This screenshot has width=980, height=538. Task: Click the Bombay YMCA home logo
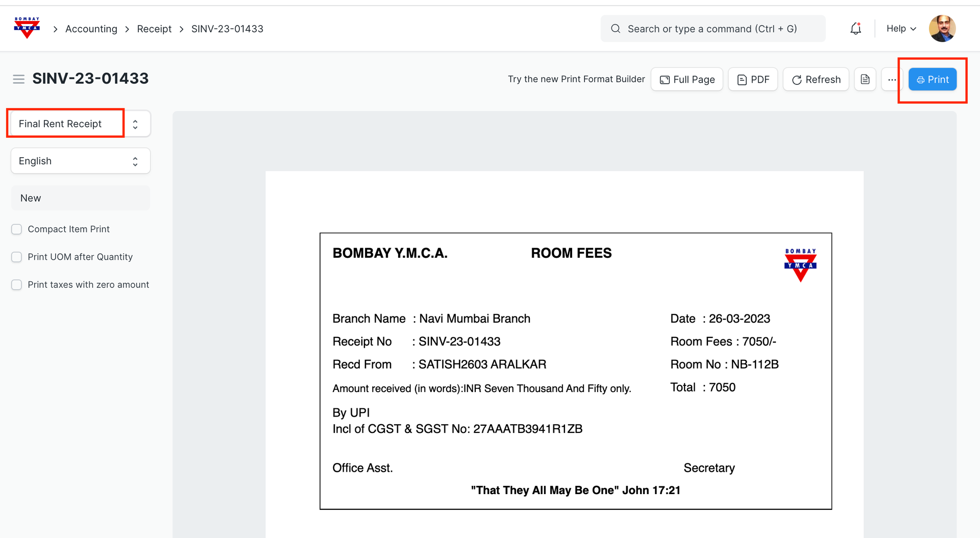pyautogui.click(x=27, y=28)
